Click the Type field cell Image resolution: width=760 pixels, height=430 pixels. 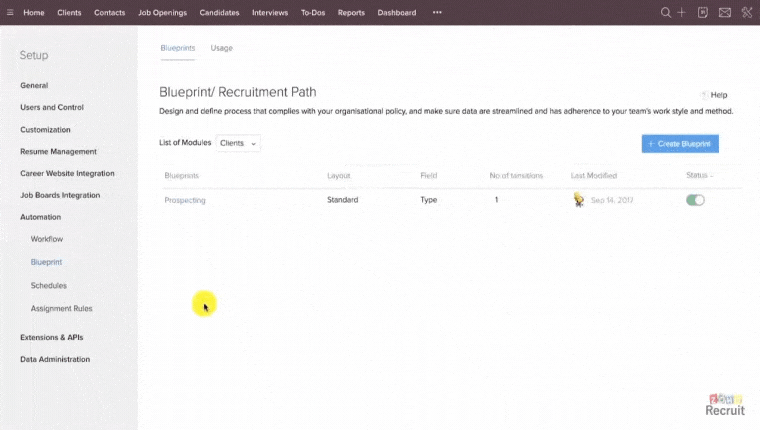click(428, 200)
